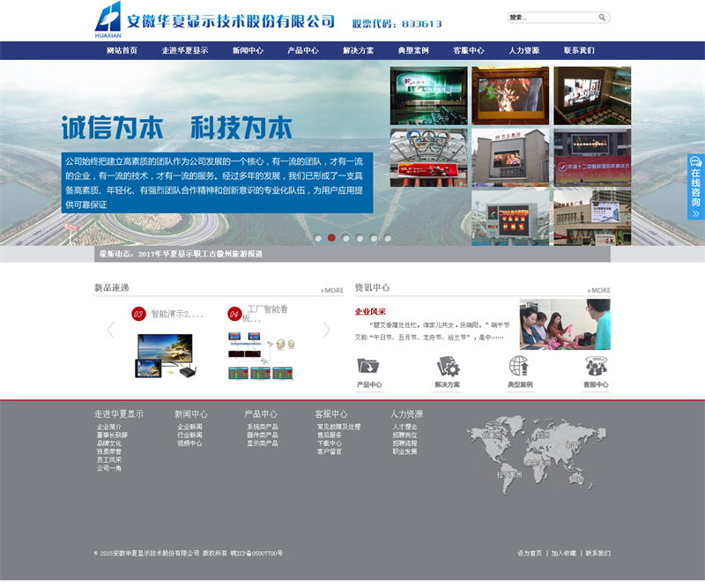Viewport: 705px width, 588px height.
Task: Open footer link 职业发展
Action: point(404,451)
